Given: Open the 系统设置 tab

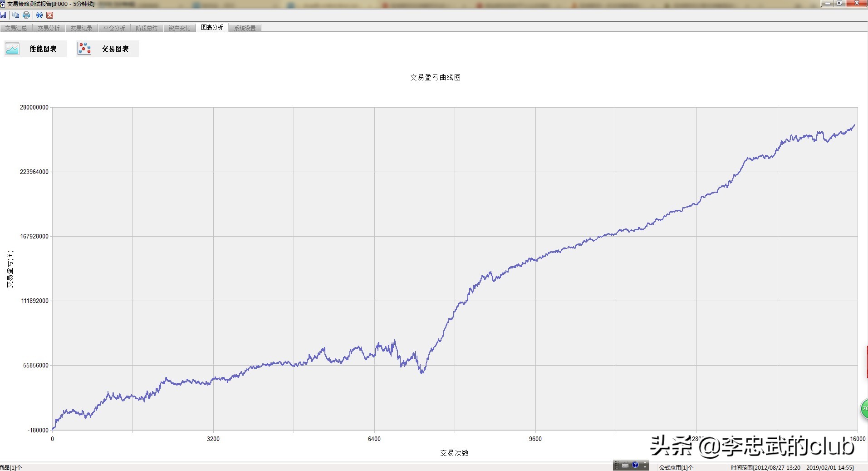Looking at the screenshot, I should click(x=245, y=28).
